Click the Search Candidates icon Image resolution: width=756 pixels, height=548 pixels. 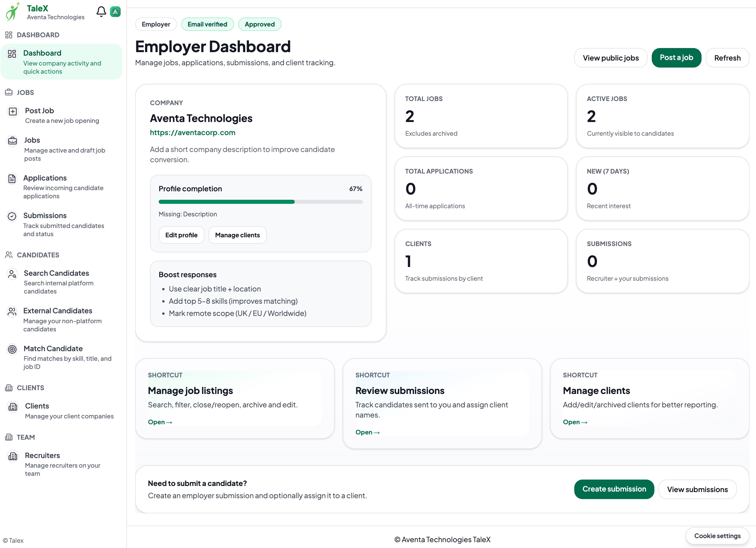[12, 274]
